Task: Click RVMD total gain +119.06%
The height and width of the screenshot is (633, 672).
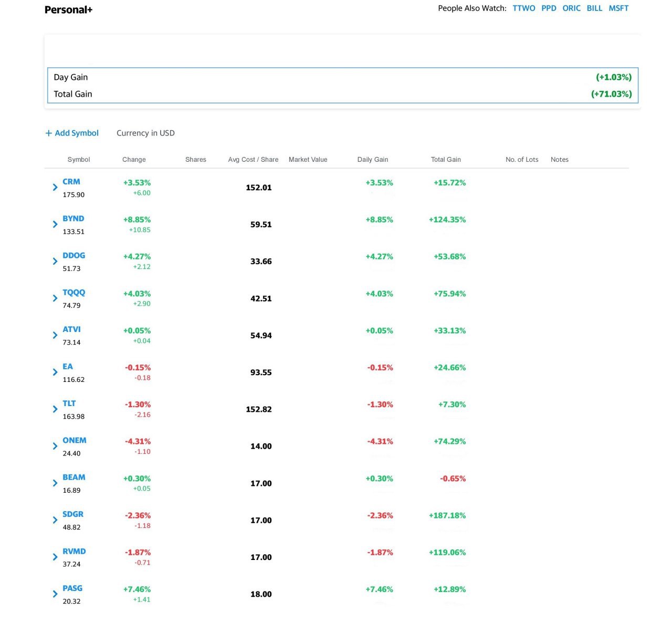Action: (447, 552)
